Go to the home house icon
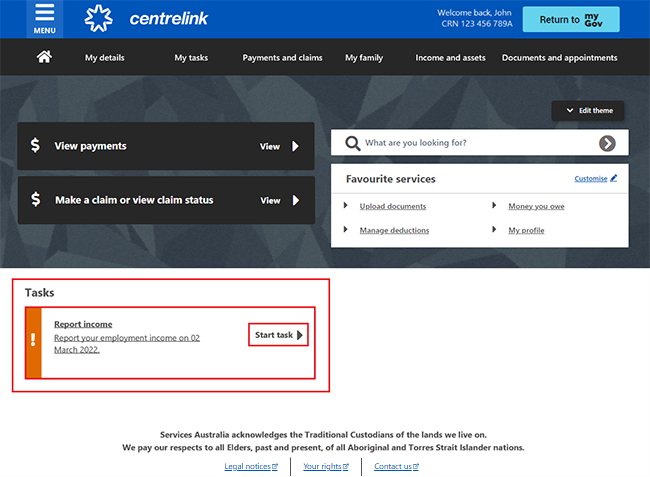 coord(44,57)
